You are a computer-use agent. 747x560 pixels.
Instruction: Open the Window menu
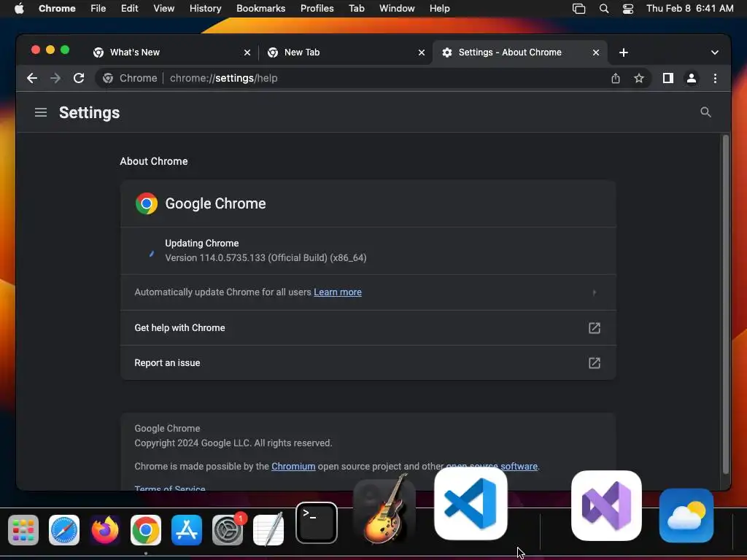click(397, 9)
